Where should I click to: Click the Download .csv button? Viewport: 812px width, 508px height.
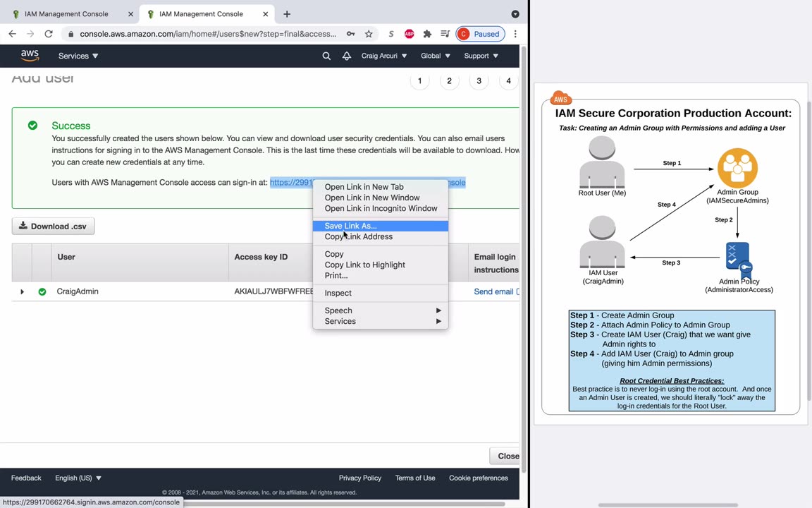pyautogui.click(x=54, y=226)
